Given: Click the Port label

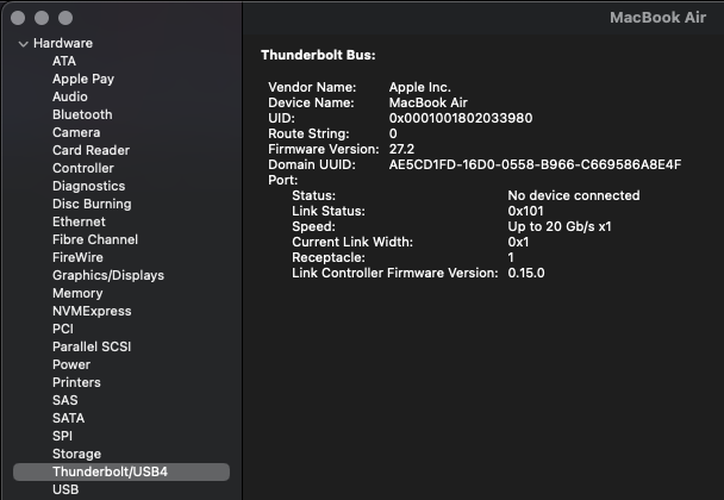Looking at the screenshot, I should pos(283,180).
